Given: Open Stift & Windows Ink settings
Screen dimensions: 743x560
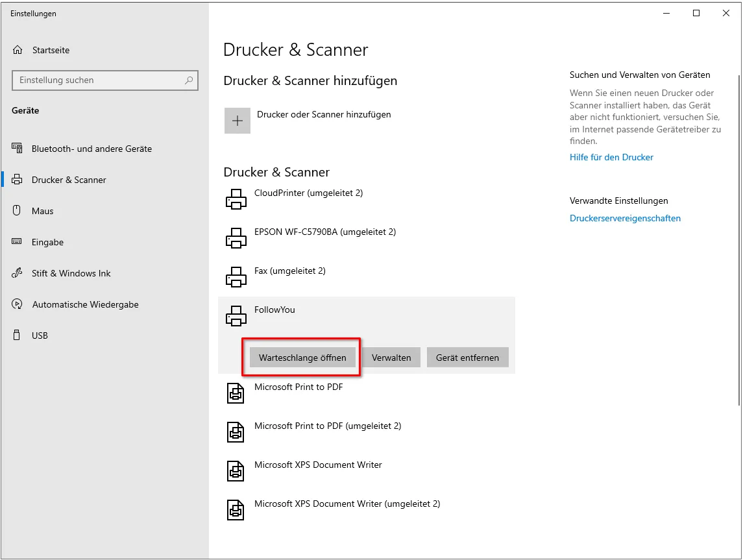Looking at the screenshot, I should coord(71,273).
